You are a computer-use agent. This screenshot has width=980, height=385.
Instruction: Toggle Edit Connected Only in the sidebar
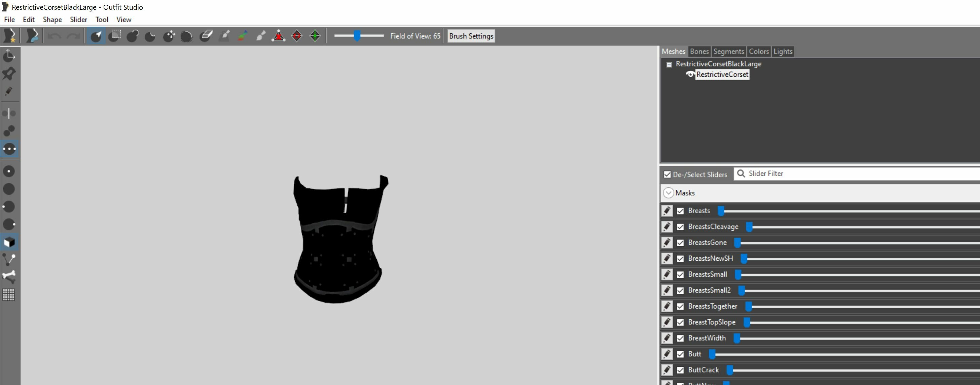(9, 131)
